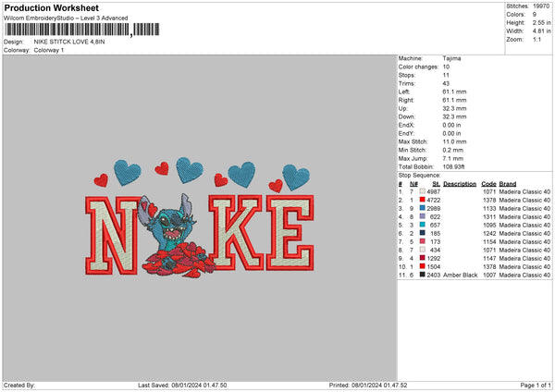Select the Trims value '43'
This screenshot has height=392, width=555.
click(x=446, y=83)
